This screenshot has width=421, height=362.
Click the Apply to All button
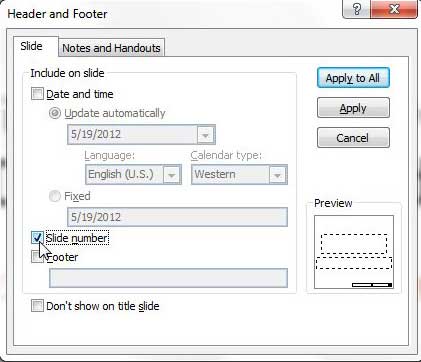click(353, 78)
